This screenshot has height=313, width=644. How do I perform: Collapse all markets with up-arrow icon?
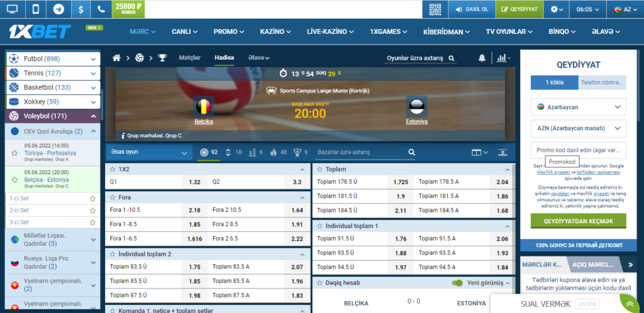502,152
